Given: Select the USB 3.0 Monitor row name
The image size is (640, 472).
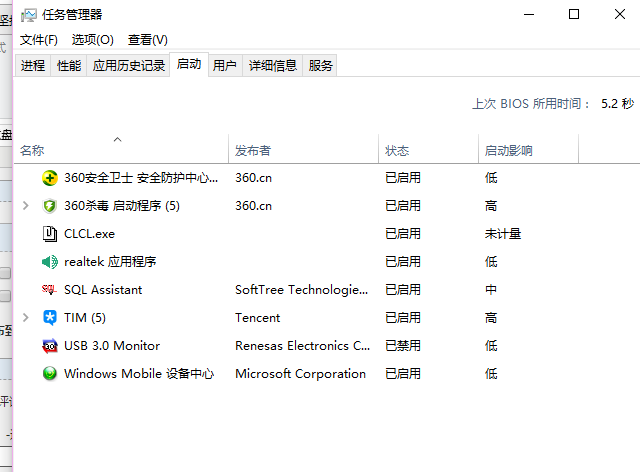Looking at the screenshot, I should click(112, 346).
